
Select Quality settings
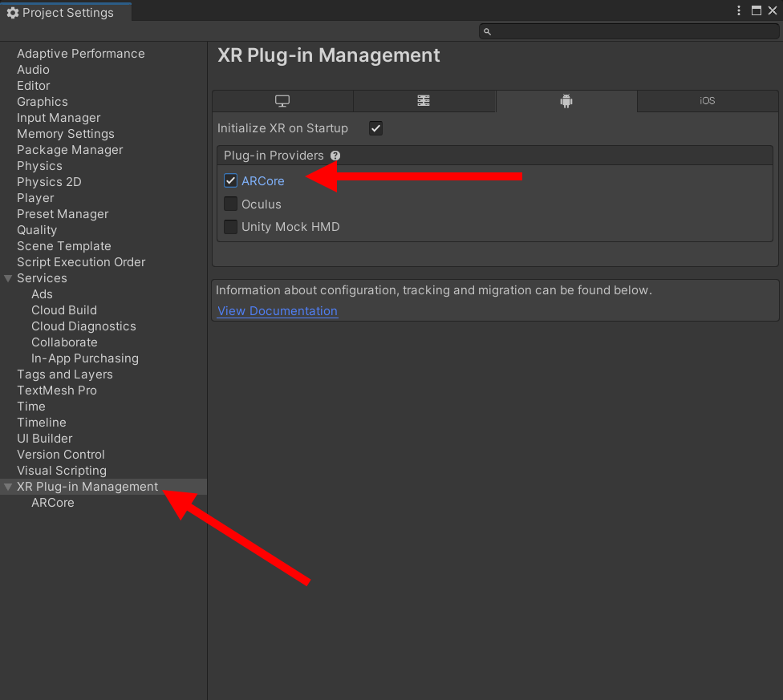[x=37, y=230]
